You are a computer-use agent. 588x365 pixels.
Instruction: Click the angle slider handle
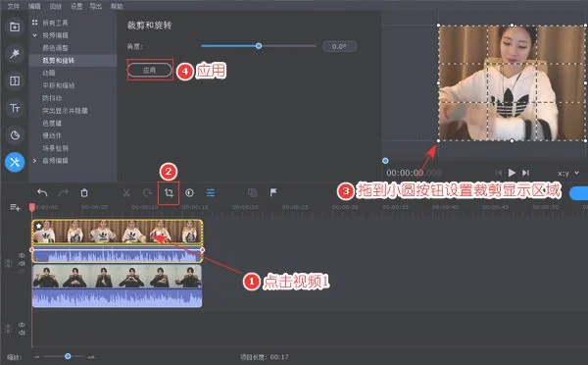pos(259,46)
